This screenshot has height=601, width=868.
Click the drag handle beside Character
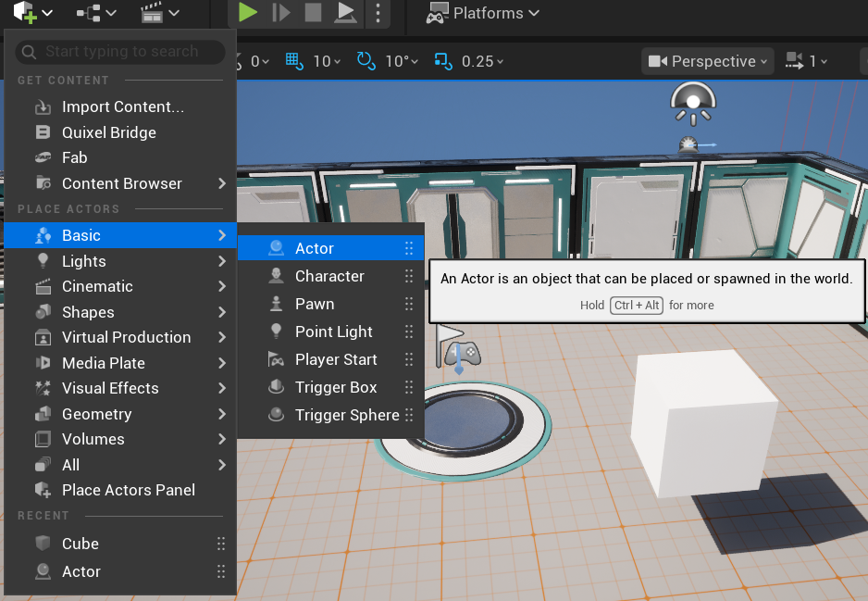click(x=408, y=276)
